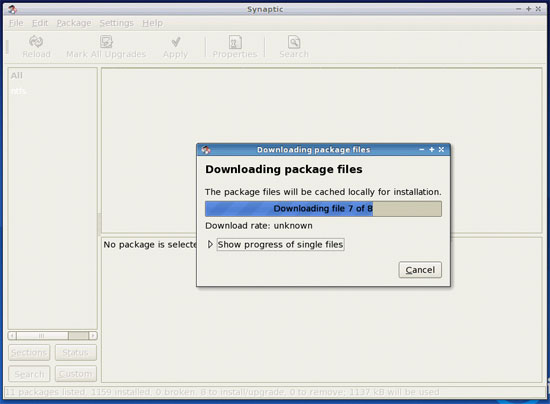Image resolution: width=550 pixels, height=404 pixels.
Task: Open the File menu
Action: click(x=16, y=23)
